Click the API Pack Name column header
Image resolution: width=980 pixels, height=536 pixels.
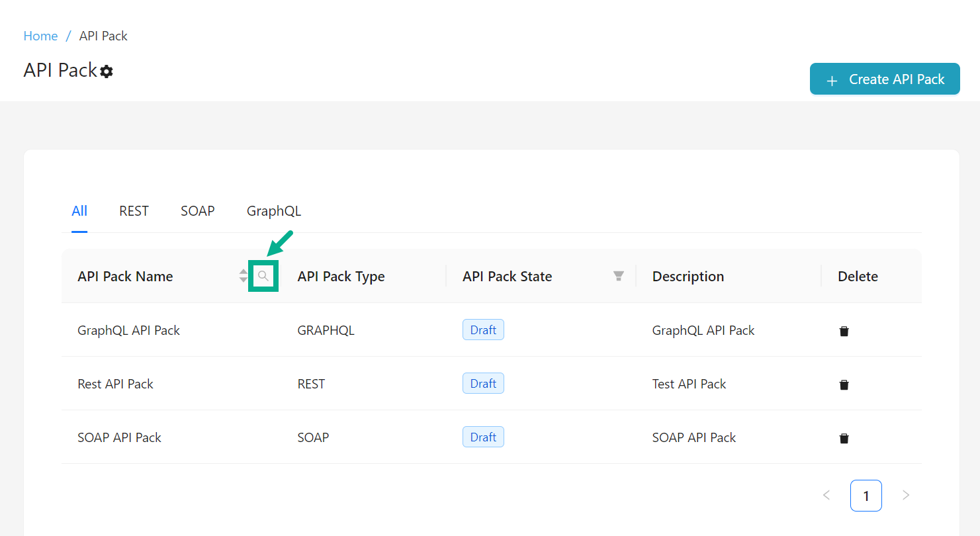point(125,277)
